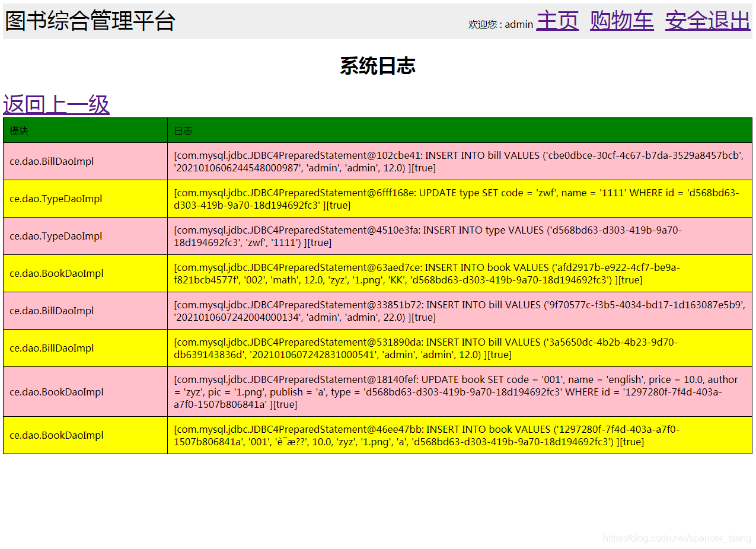
Task: Select the log entry with JDBC4PreparedStatement@33851b72
Action: pyautogui.click(x=460, y=311)
